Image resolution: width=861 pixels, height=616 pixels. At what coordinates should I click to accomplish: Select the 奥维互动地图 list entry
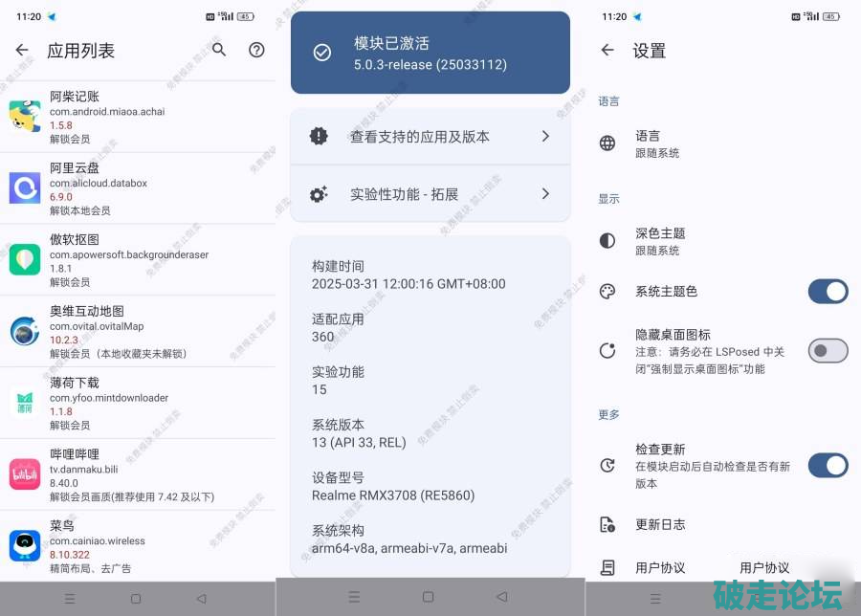134,331
